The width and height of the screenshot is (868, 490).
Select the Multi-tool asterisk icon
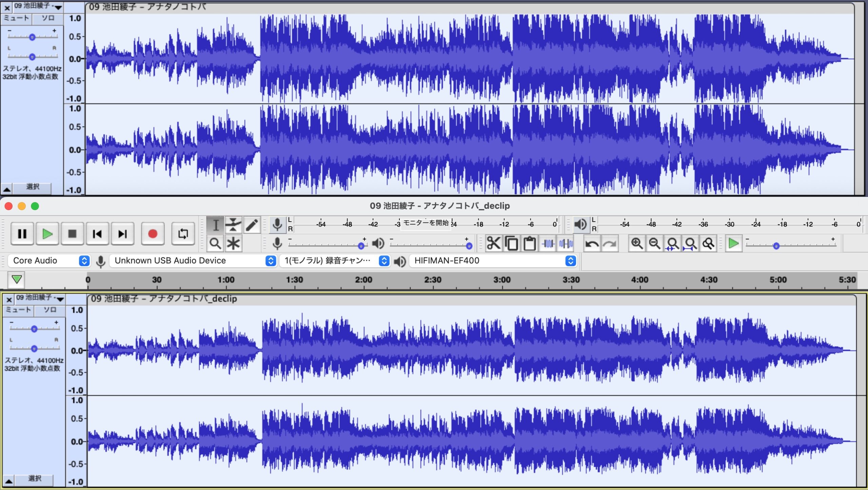point(233,243)
